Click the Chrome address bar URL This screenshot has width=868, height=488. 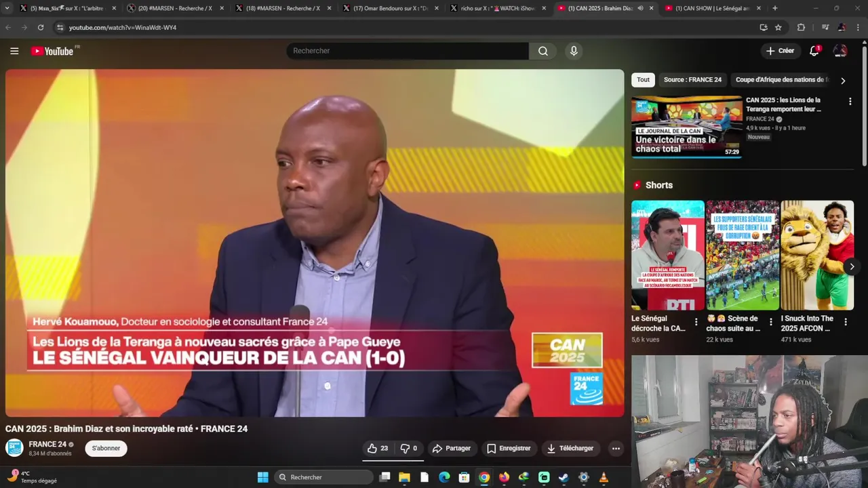point(122,27)
